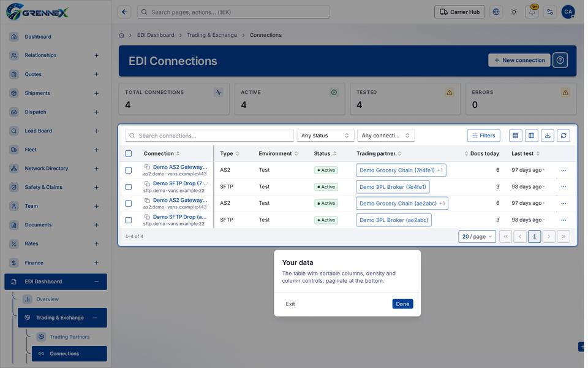Change table density with rows icon

(x=516, y=136)
